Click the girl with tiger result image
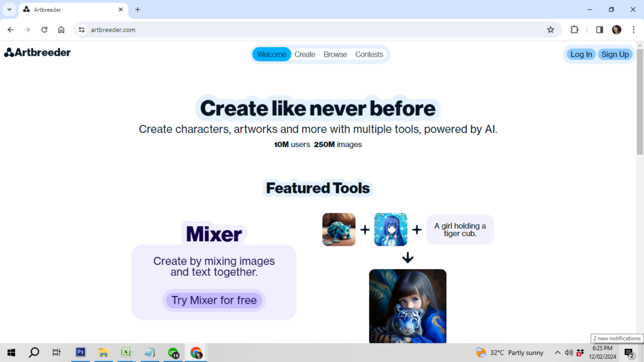This screenshot has height=362, width=644. tap(408, 306)
